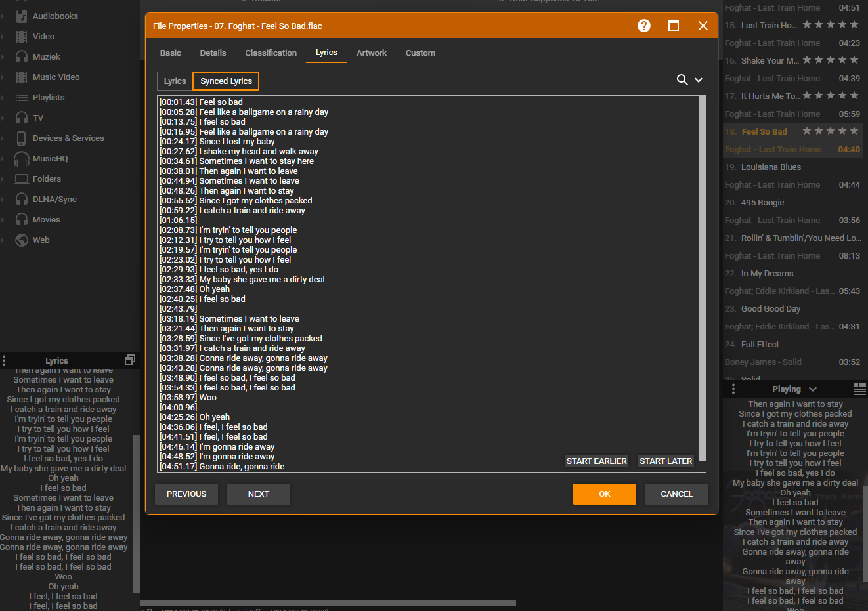Open the Playing panel dropdown
Viewport: 868px width, 611px height.
tap(813, 389)
